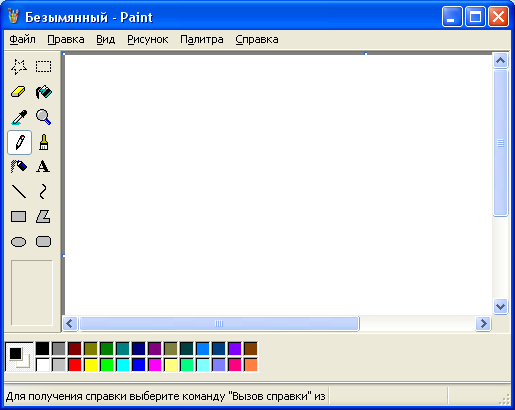Viewport: 515px width, 410px height.
Task: Click the white drawing canvas
Action: tap(278, 184)
